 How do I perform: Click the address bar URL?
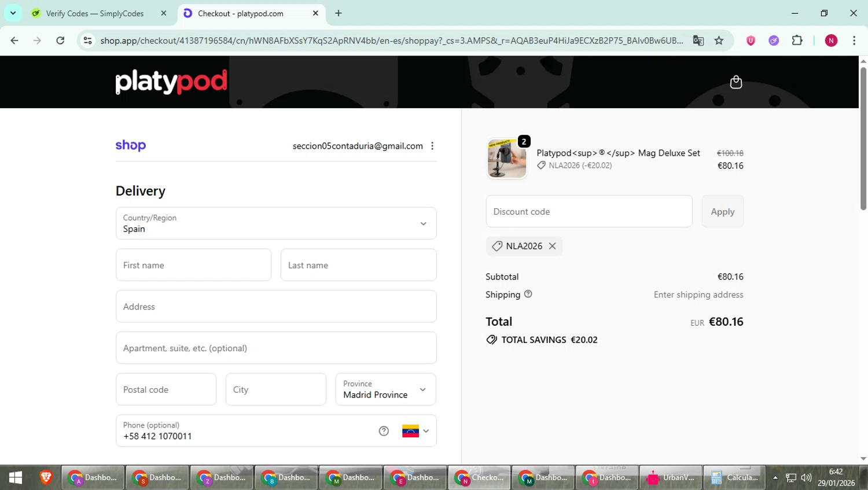[391, 40]
